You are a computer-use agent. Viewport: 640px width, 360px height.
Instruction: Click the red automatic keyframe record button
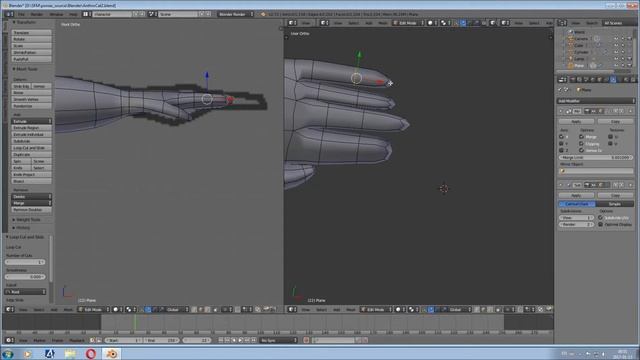[x=306, y=340]
